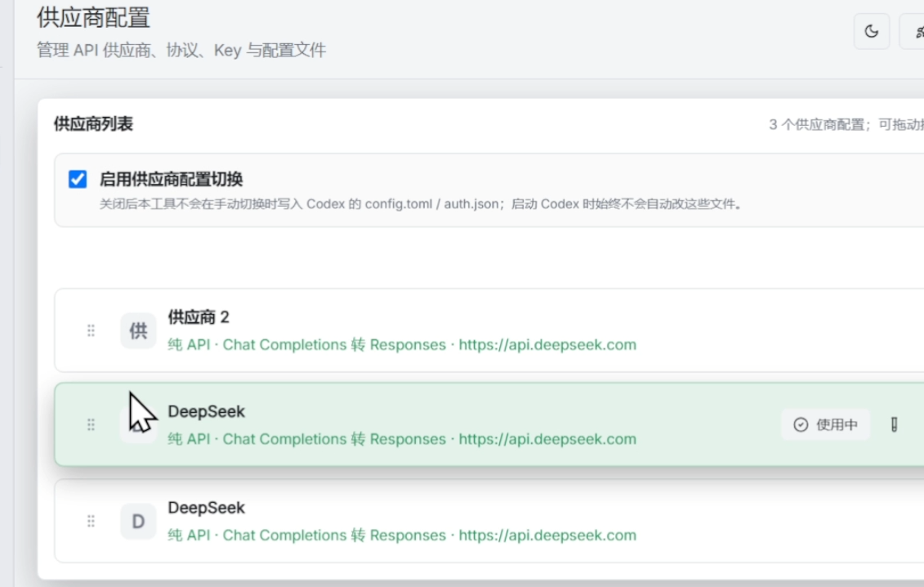Select the bottom DeepSeek provider title
Image resolution: width=924 pixels, height=587 pixels.
click(206, 508)
